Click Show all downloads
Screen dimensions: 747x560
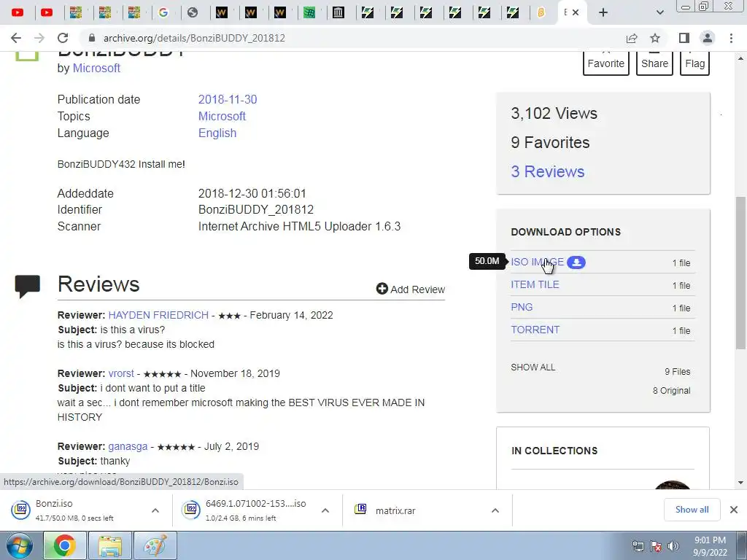click(692, 510)
